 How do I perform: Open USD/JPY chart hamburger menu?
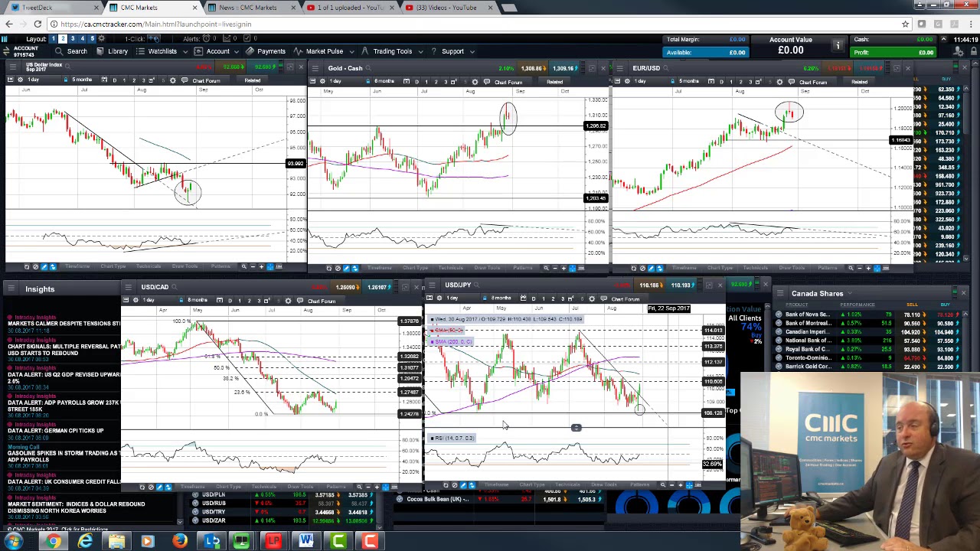[433, 285]
